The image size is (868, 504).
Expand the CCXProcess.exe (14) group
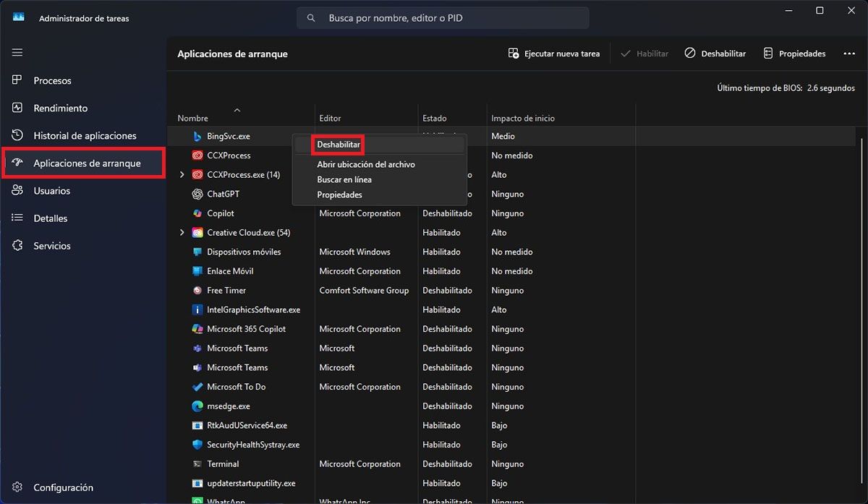point(182,174)
